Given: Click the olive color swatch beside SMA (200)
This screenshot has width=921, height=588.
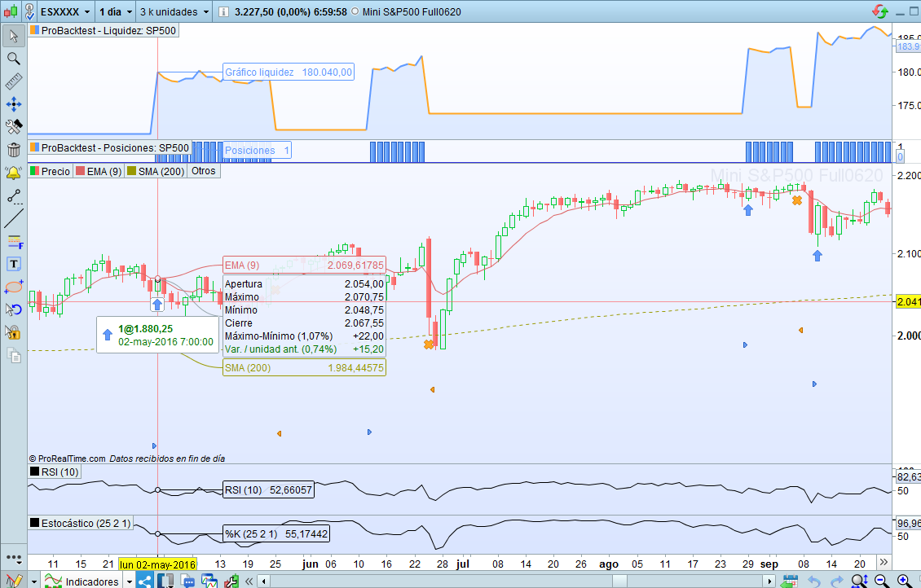Looking at the screenshot, I should (x=131, y=171).
